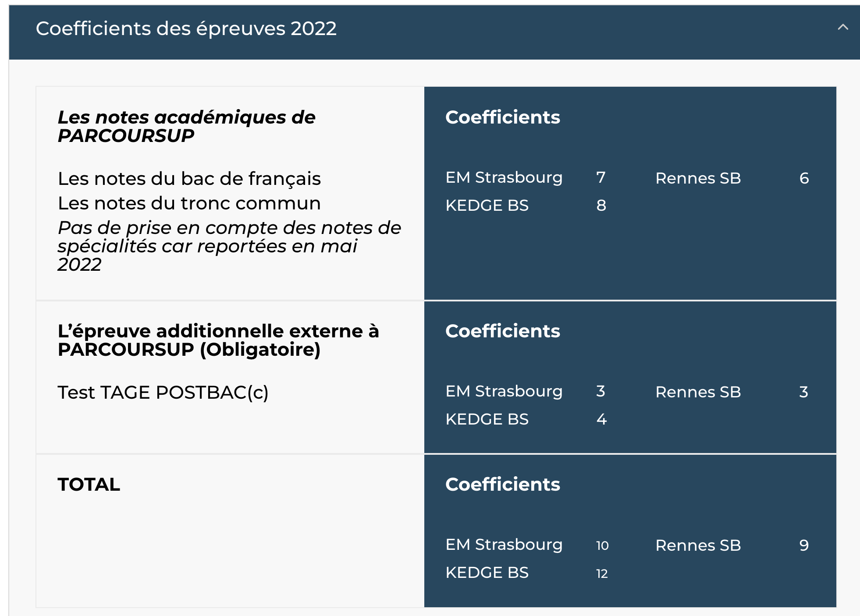Click the bold "TOTAL" row label
The image size is (860, 616).
click(89, 485)
